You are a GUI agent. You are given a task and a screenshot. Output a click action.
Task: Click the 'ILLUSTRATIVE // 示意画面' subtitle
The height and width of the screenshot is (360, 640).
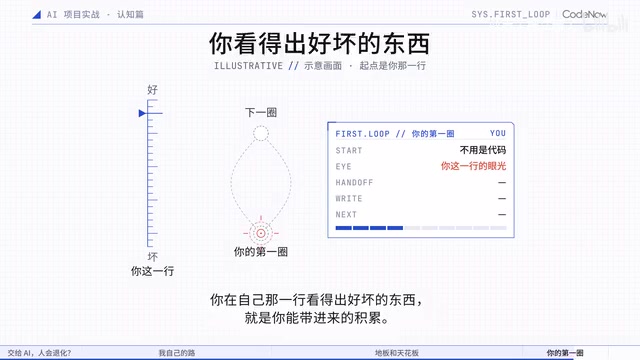tap(278, 66)
